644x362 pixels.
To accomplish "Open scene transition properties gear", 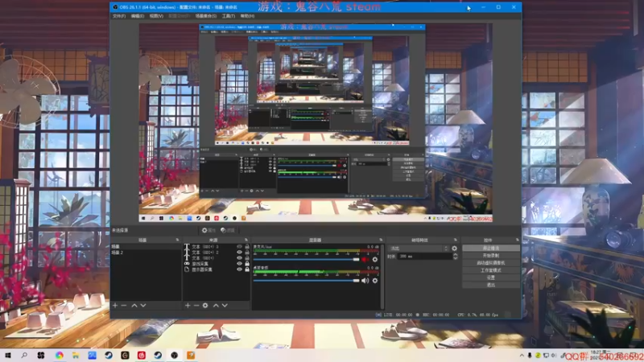I will [x=454, y=249].
